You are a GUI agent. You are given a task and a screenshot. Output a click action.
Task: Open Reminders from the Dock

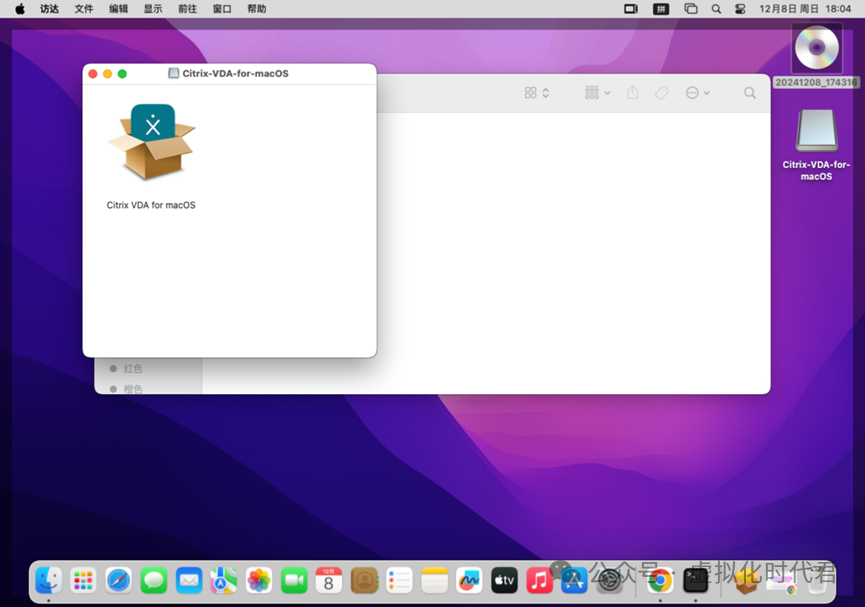pyautogui.click(x=399, y=581)
